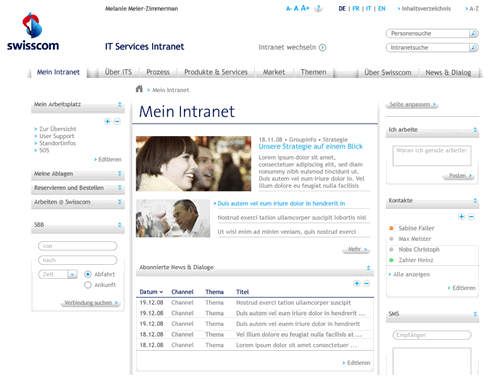
Task: Collapse SMS panel
Action: (x=475, y=314)
